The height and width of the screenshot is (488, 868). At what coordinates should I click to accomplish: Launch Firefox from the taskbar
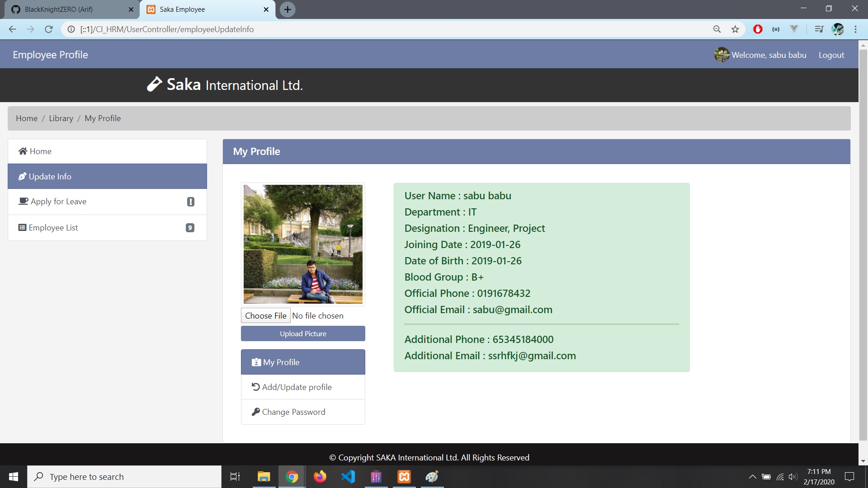(x=320, y=476)
